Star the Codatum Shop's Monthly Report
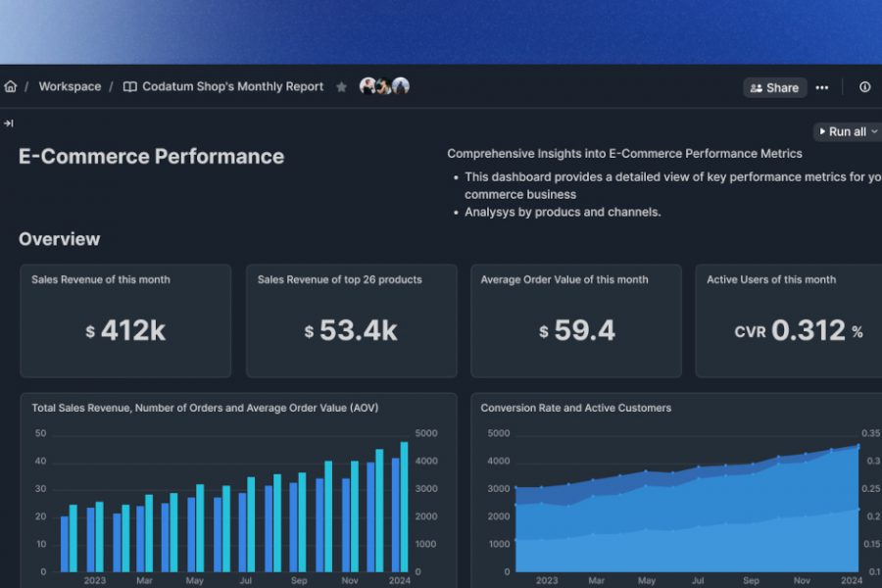882x588 pixels. pos(341,87)
